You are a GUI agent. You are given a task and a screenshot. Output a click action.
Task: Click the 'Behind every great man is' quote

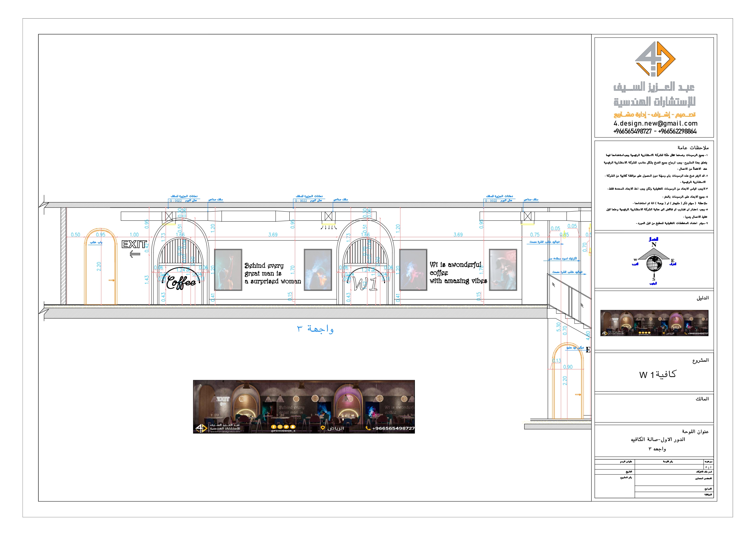coord(273,273)
